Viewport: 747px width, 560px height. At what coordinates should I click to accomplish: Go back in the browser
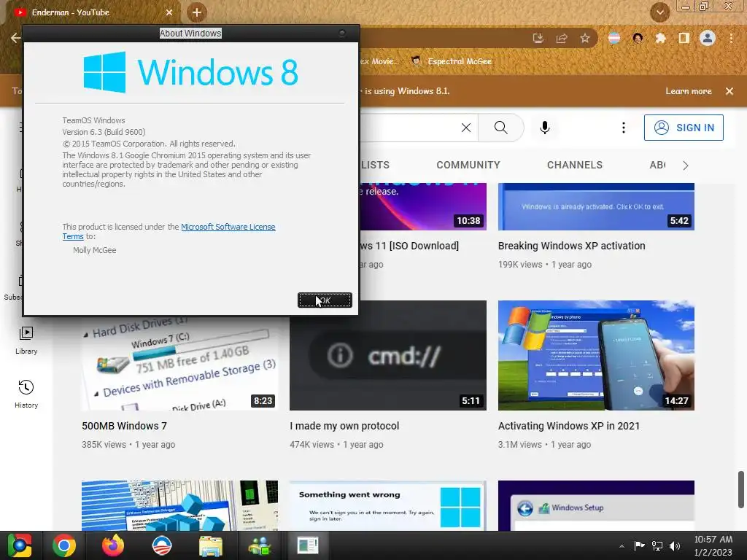pos(15,38)
